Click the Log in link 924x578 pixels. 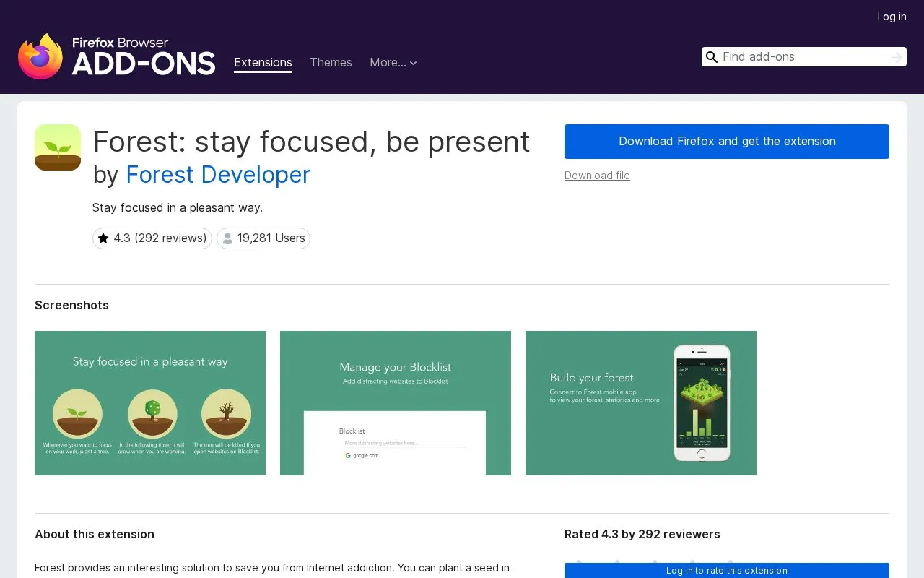point(892,17)
